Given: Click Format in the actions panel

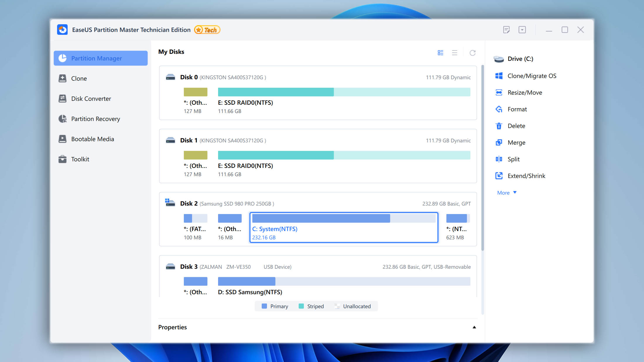Looking at the screenshot, I should click(517, 109).
